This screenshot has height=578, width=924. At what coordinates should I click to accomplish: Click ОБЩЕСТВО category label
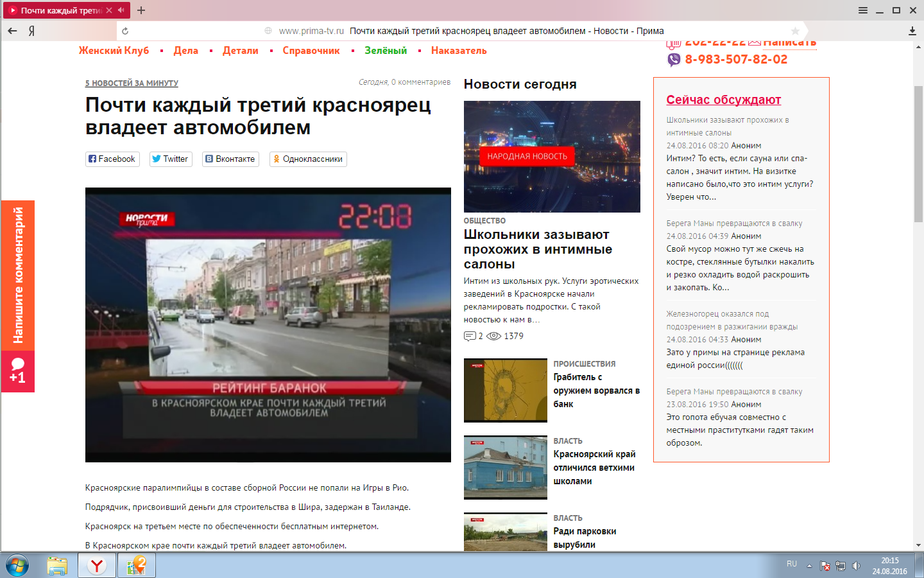coord(484,221)
